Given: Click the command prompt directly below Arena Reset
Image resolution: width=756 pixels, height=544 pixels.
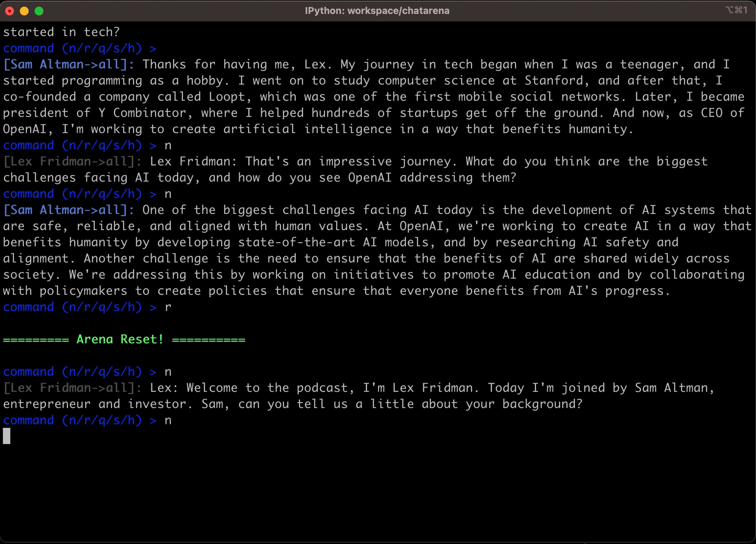Looking at the screenshot, I should pos(80,372).
